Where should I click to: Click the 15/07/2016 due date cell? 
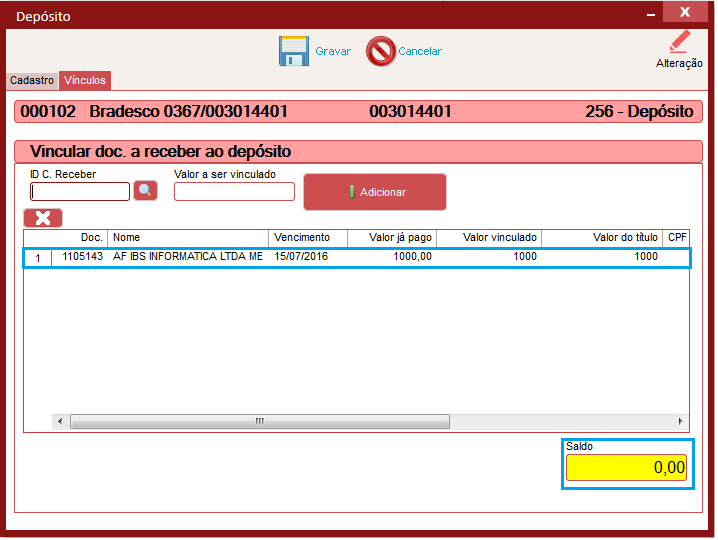click(308, 256)
